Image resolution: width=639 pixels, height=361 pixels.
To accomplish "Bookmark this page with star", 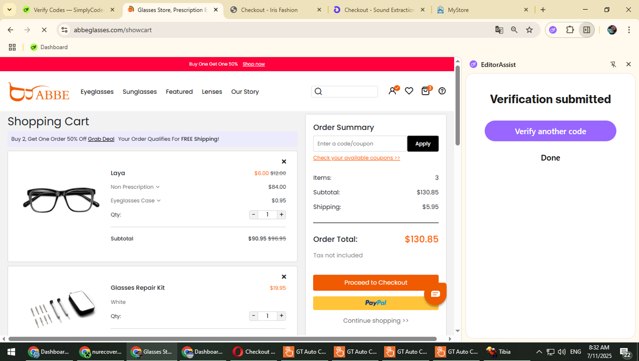I will click(529, 30).
